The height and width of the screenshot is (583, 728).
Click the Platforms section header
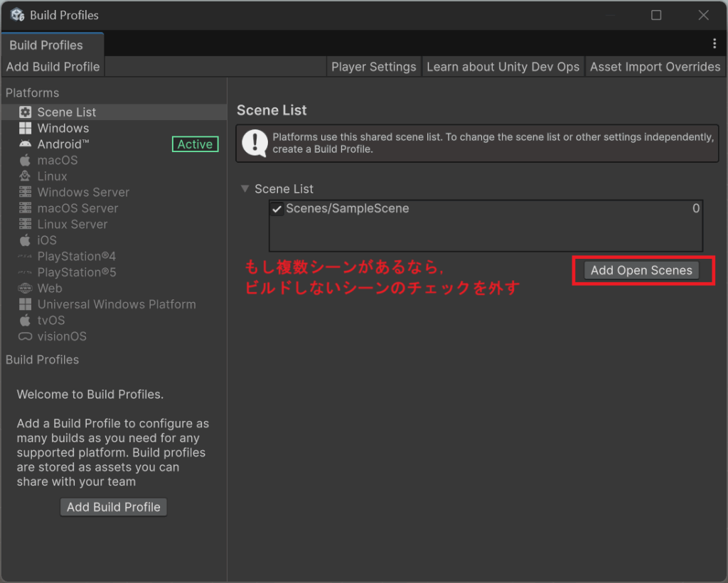pyautogui.click(x=32, y=93)
